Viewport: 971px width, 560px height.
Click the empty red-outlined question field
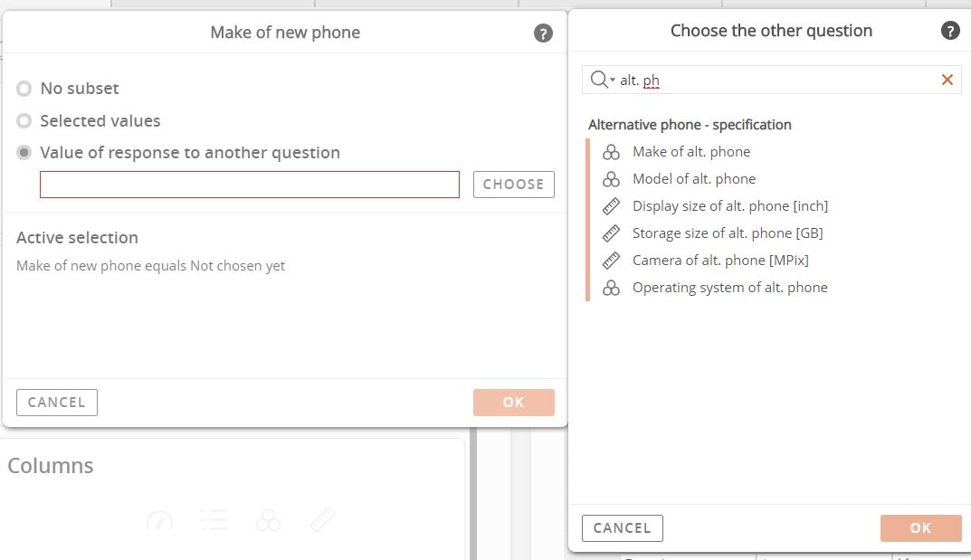coord(250,185)
